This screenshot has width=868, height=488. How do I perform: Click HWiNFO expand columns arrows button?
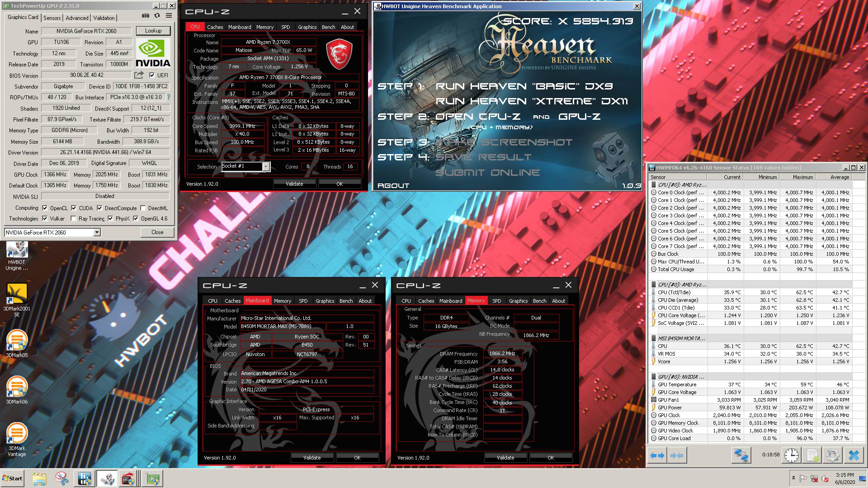pyautogui.click(x=657, y=455)
